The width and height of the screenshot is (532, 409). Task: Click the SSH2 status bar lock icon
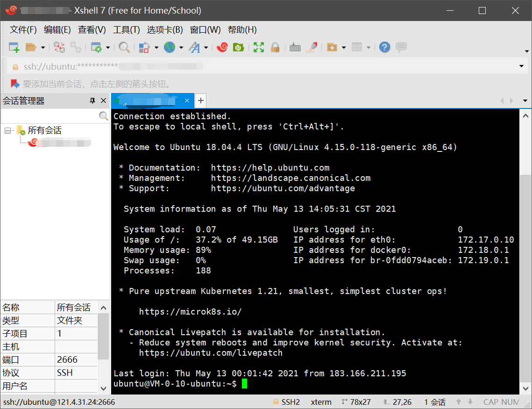(x=276, y=402)
